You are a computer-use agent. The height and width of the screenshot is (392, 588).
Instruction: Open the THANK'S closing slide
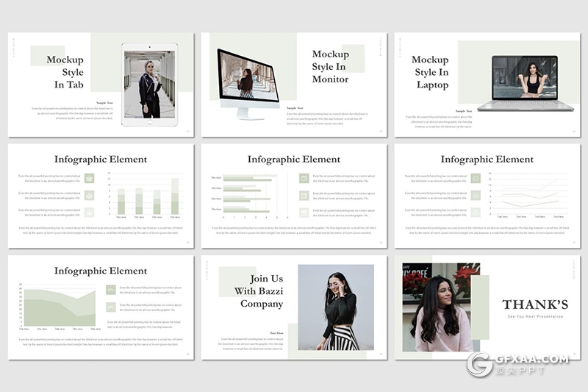487,307
